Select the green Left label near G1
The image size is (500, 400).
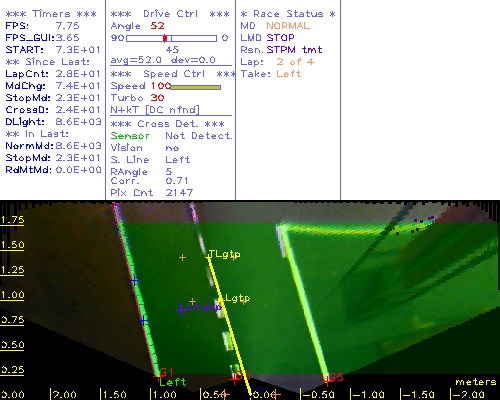pos(173,382)
